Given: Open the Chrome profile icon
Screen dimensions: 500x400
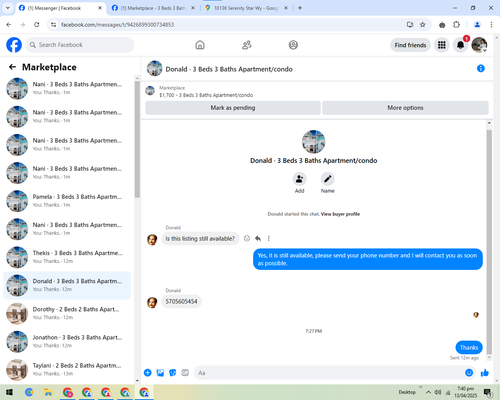Looking at the screenshot, I should (477, 24).
